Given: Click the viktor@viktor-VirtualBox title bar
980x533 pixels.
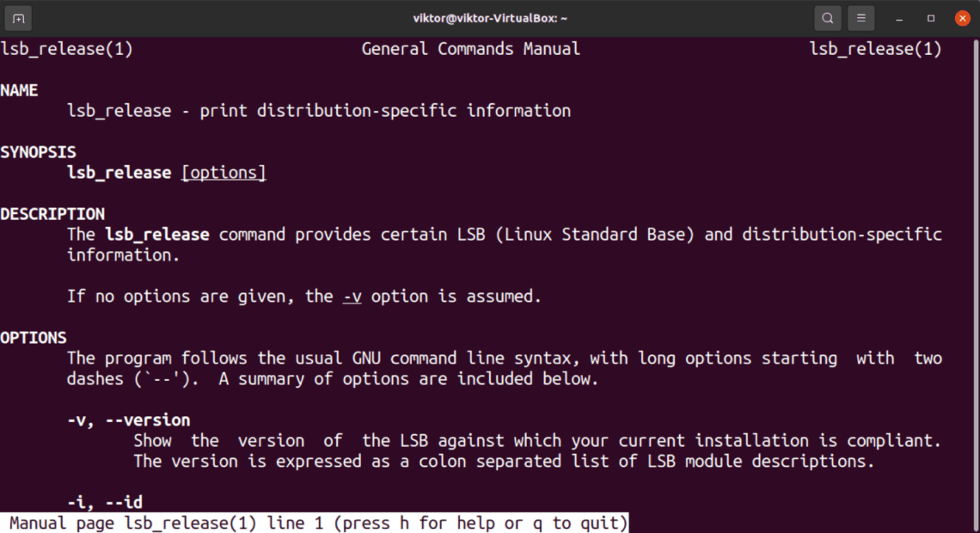Looking at the screenshot, I should tap(490, 17).
